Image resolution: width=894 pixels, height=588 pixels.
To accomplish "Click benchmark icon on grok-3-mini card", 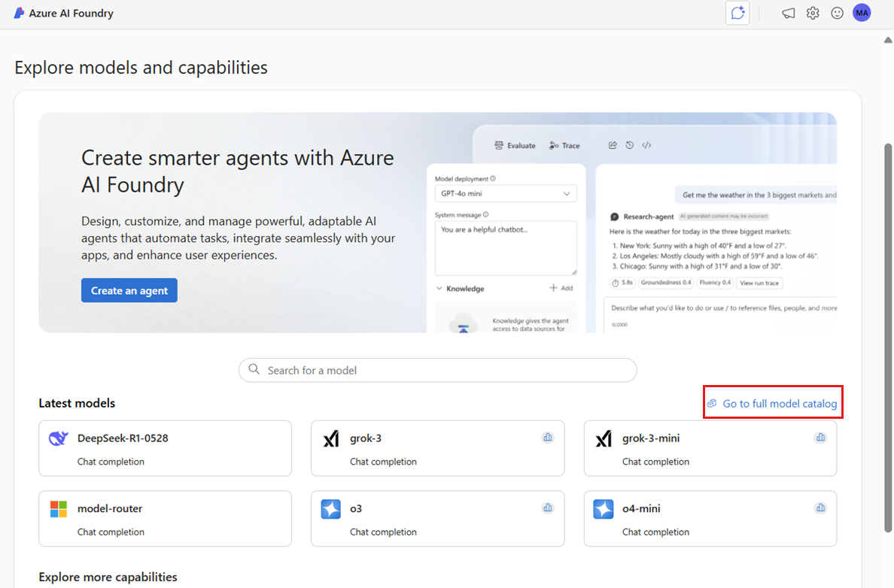I will 820,438.
